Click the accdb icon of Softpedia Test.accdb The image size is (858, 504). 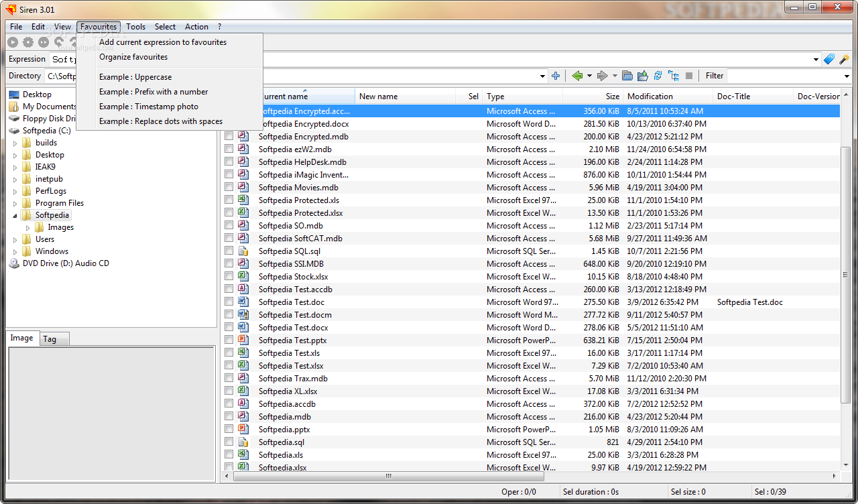click(x=244, y=289)
